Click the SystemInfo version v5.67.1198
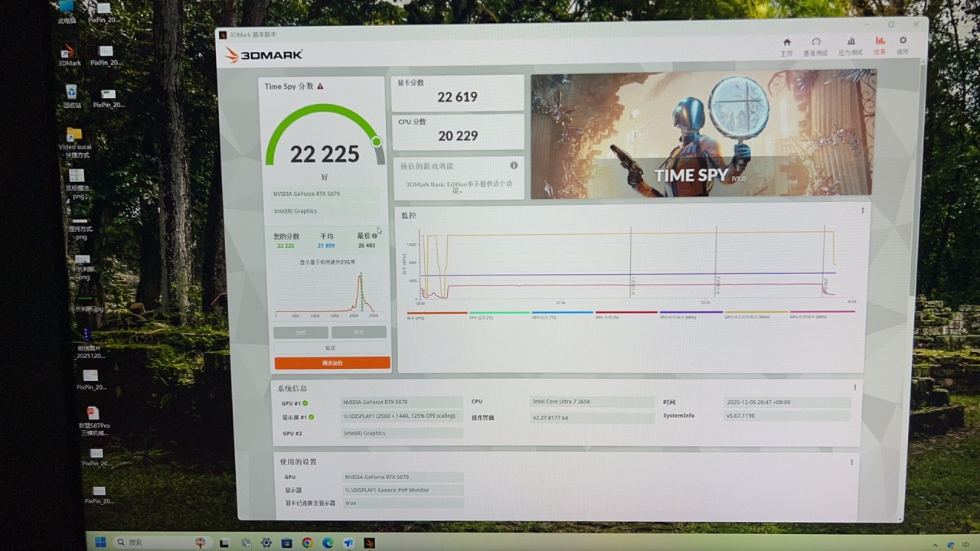This screenshot has width=980, height=551. [787, 416]
